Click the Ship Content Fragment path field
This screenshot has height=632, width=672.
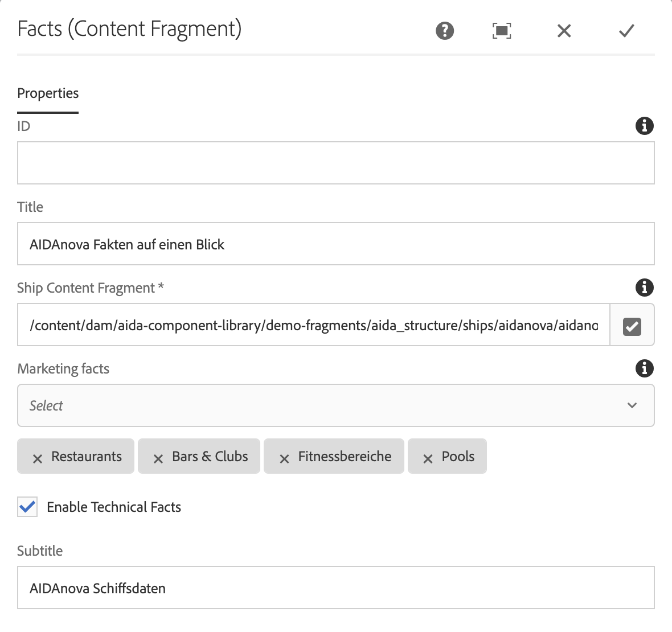[x=313, y=325]
